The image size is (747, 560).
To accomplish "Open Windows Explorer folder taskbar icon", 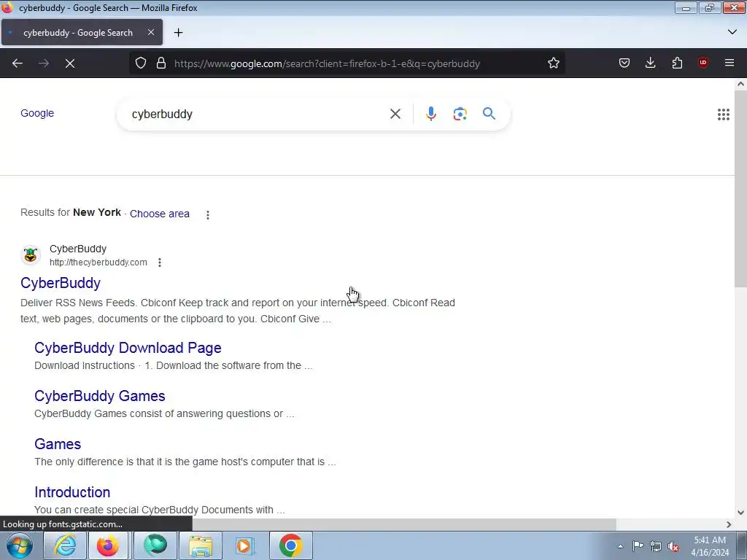I will tap(200, 545).
